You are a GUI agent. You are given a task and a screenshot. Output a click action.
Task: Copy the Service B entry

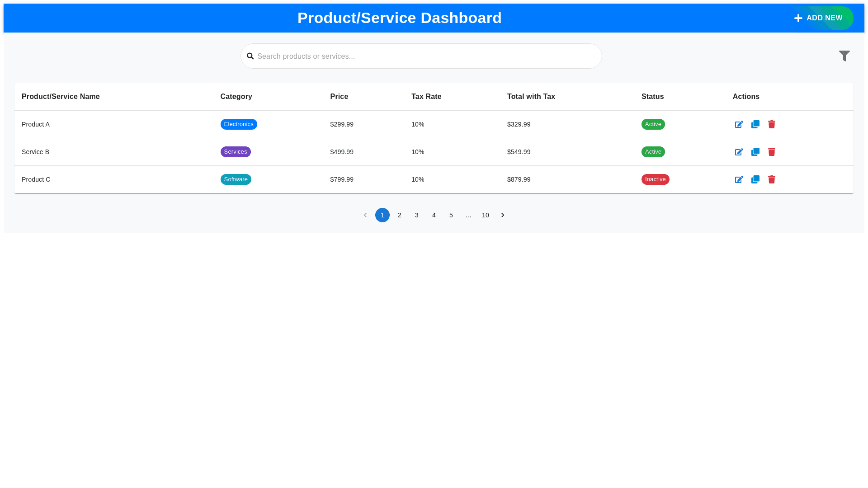[755, 152]
